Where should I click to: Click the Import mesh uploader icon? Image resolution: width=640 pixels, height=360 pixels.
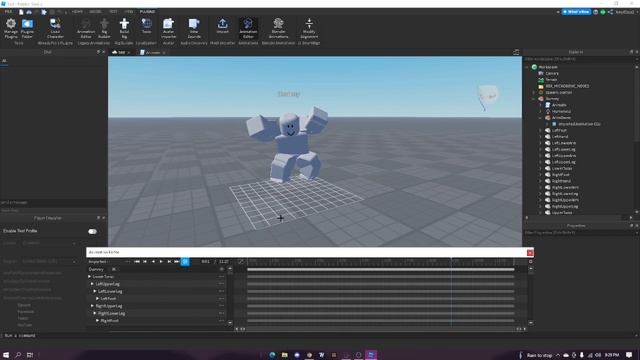point(222,27)
